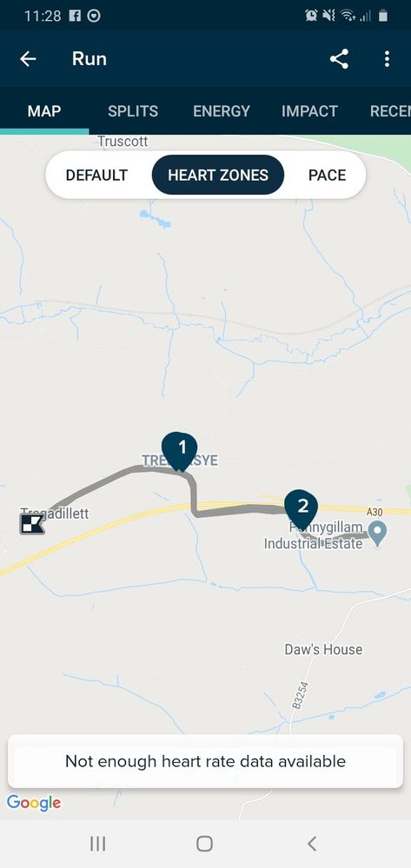The image size is (411, 868).
Task: Open the three-dot overflow menu
Action: click(387, 59)
